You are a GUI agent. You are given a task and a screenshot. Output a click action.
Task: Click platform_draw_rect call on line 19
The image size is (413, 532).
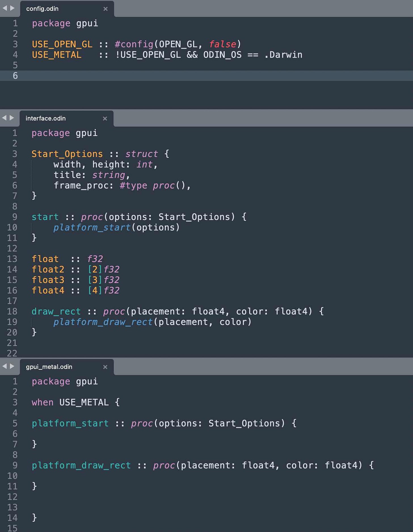pos(103,322)
